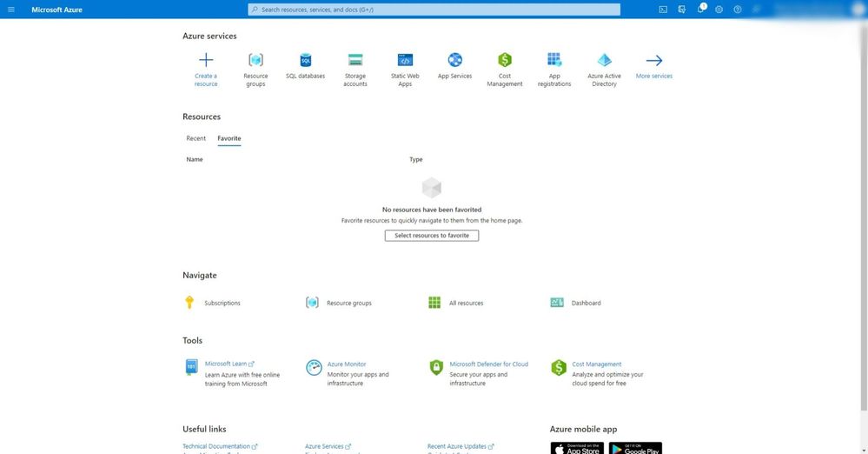868x454 pixels.
Task: Open All resources in Navigate section
Action: [x=456, y=303]
